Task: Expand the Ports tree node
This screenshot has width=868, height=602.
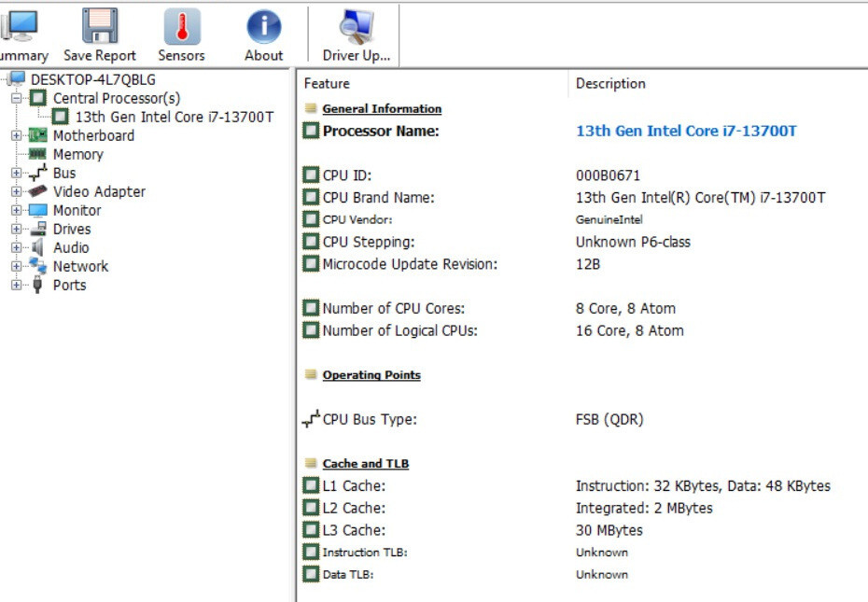Action: [x=17, y=286]
